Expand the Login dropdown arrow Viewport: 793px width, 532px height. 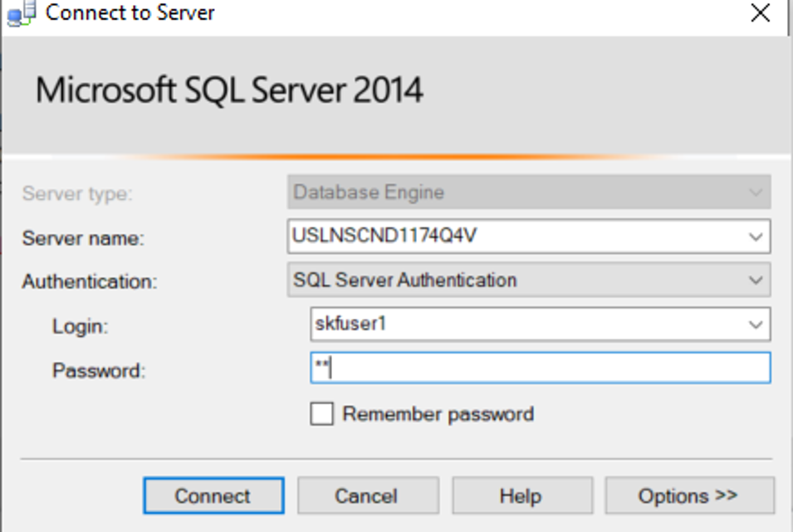[756, 325]
